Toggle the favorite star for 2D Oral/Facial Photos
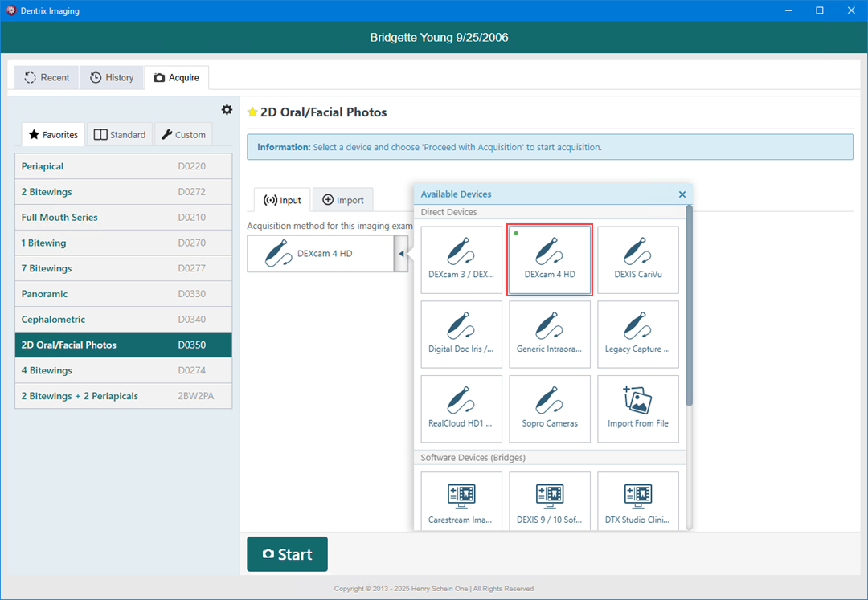The image size is (868, 600). [x=252, y=112]
